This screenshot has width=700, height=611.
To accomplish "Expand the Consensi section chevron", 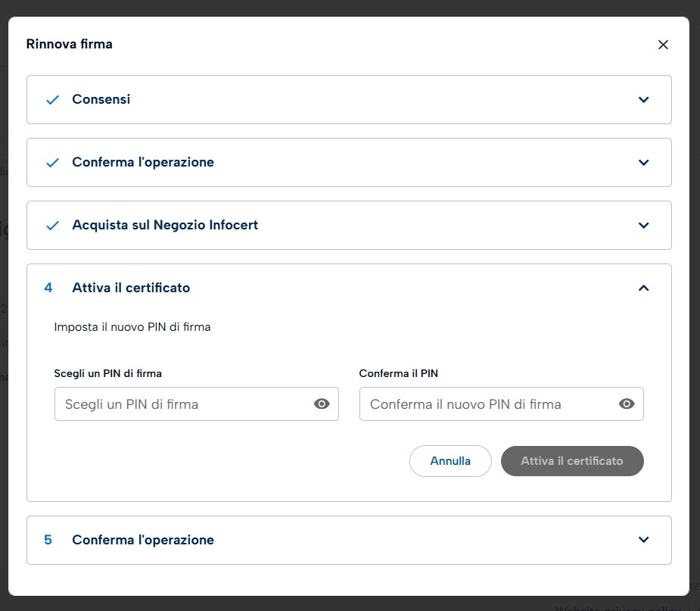I will click(643, 100).
